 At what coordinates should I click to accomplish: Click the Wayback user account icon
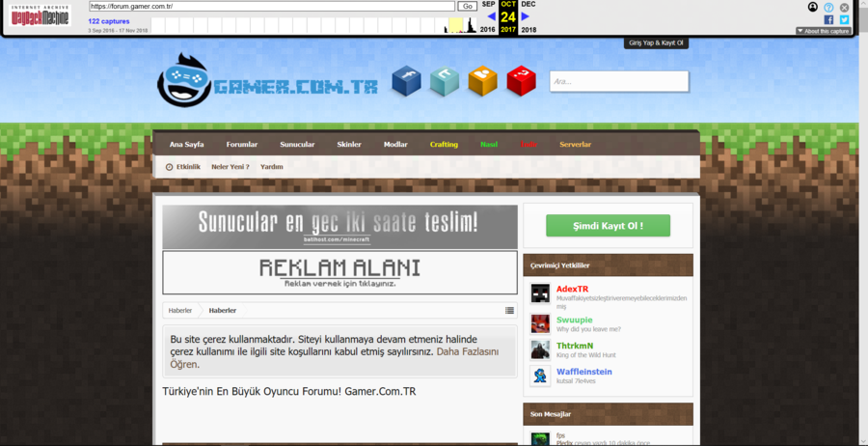tap(813, 7)
